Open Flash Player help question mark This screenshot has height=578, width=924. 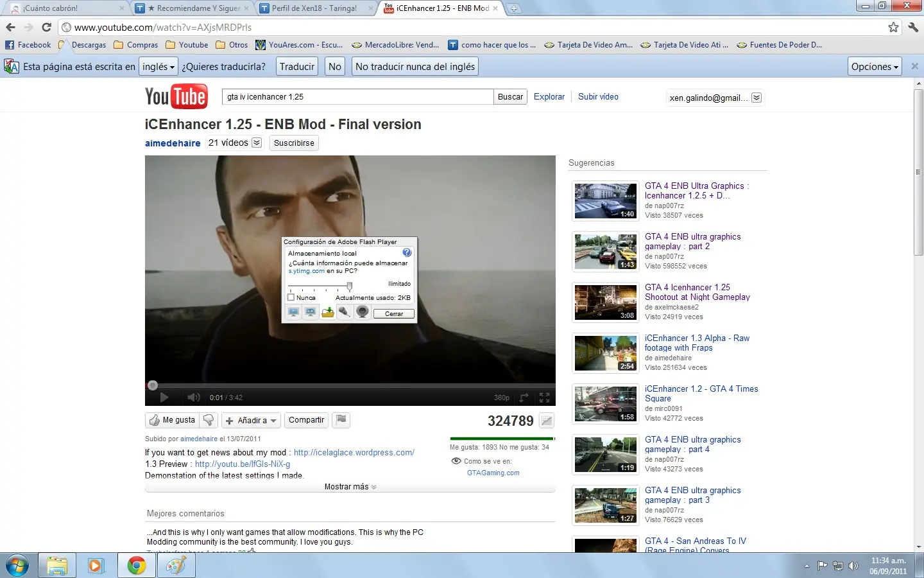407,252
